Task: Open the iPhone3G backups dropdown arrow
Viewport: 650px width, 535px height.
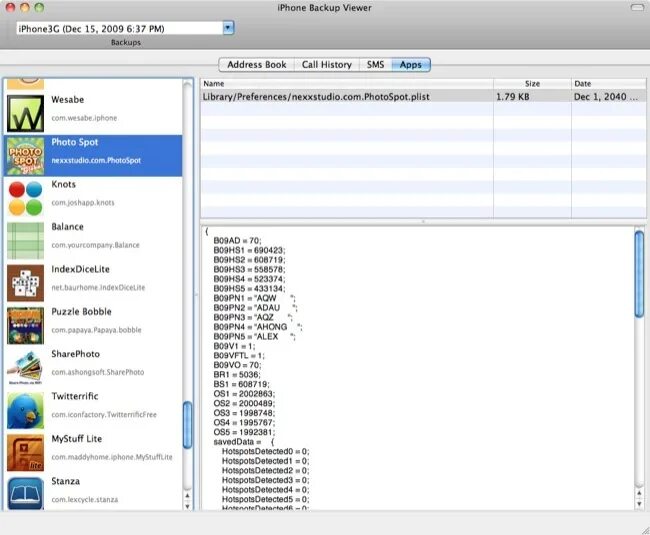Action: [228, 28]
